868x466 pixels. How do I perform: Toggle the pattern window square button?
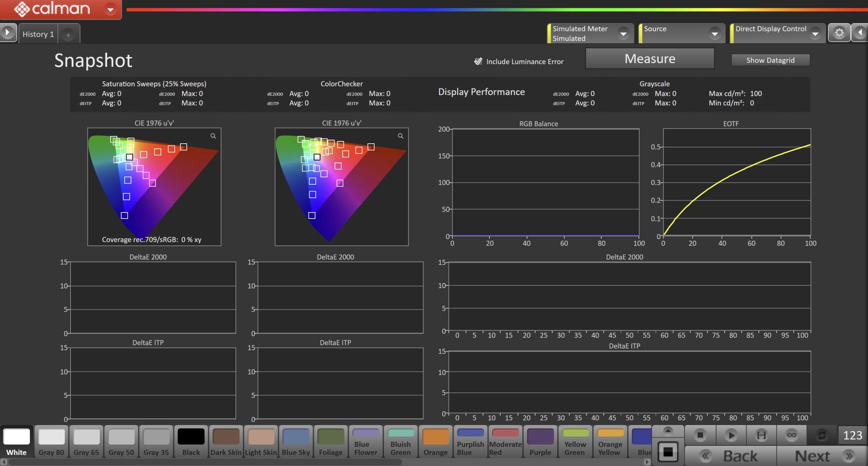[668, 452]
